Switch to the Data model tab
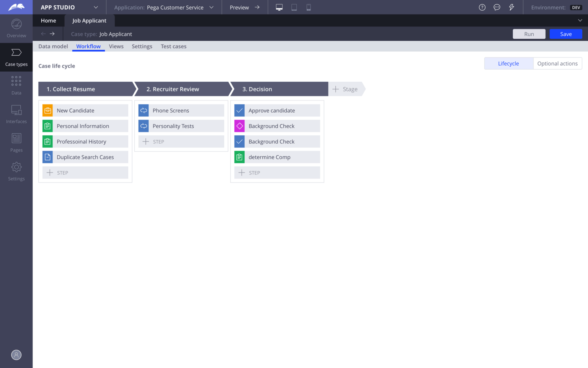Screen dimensions: 588x368 (53, 46)
